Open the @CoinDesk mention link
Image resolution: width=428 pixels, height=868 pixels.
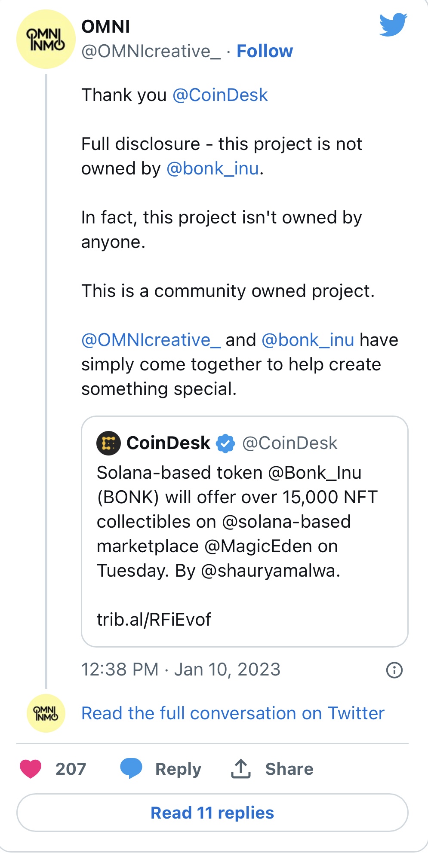click(220, 95)
